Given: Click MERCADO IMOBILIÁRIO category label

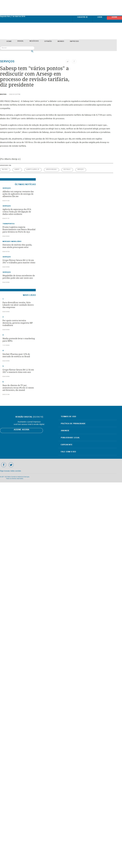Looking at the screenshot, I should coord(12,242).
